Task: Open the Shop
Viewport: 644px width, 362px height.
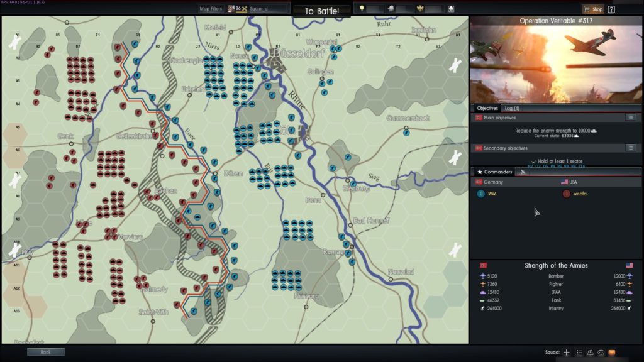Action: point(592,9)
